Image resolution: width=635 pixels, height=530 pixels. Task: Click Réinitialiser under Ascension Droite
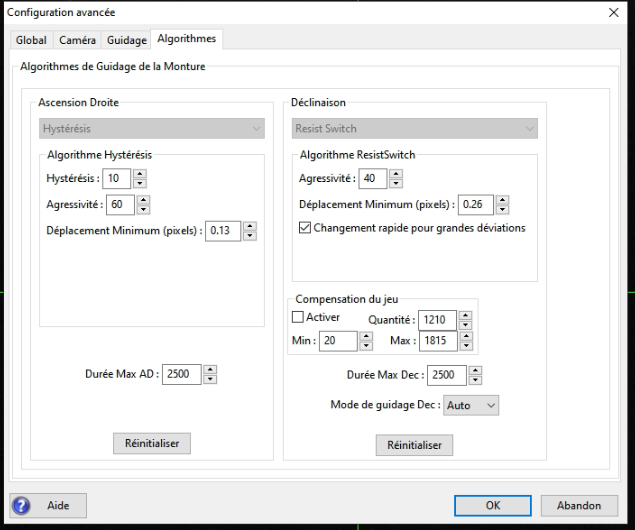pyautogui.click(x=152, y=443)
